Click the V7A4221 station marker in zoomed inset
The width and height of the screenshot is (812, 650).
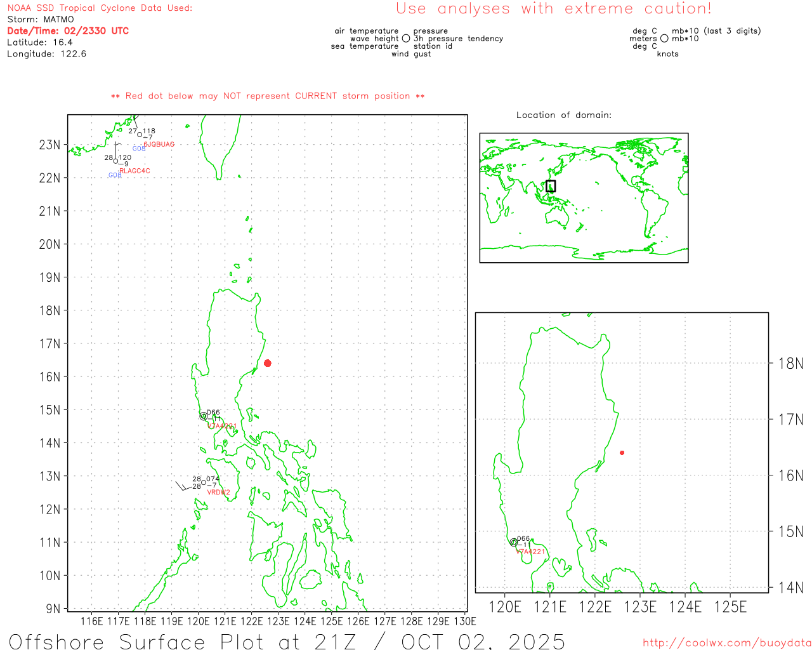click(514, 543)
